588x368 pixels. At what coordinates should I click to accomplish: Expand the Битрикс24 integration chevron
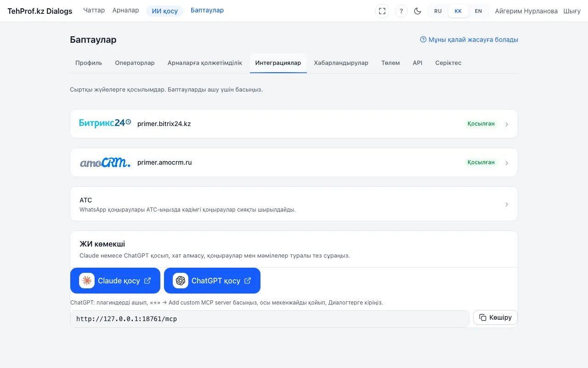pos(507,124)
